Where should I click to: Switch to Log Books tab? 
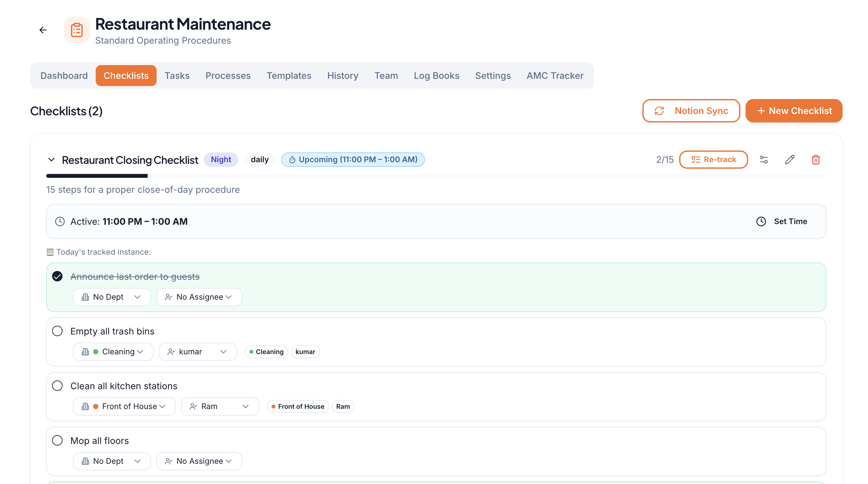[x=437, y=76]
